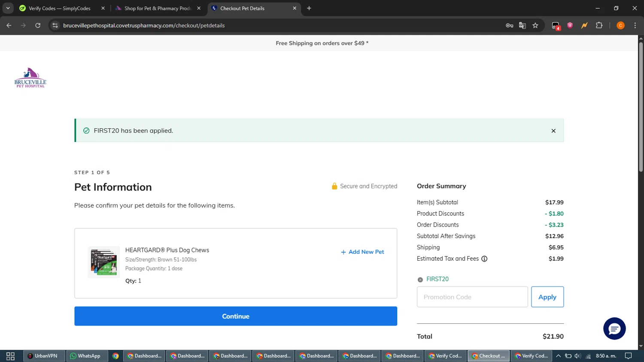Open WhatsApp from the taskbar
This screenshot has width=644, height=362.
[x=87, y=356]
